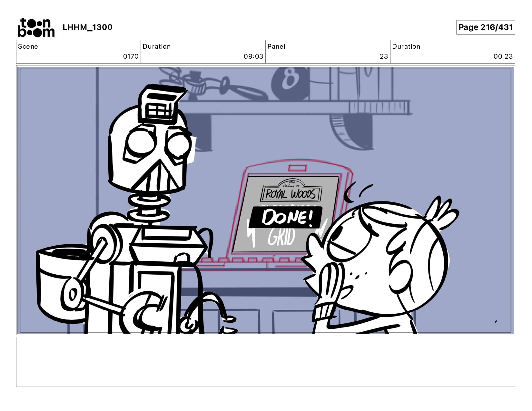Click the empty notes box below panel
This screenshot has height=411, width=532.
point(265,362)
